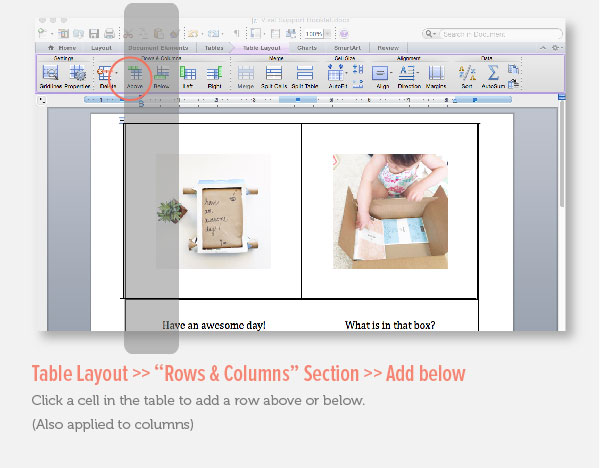This screenshot has width=600, height=468.
Task: Print the document with printer icon
Action: (x=109, y=34)
